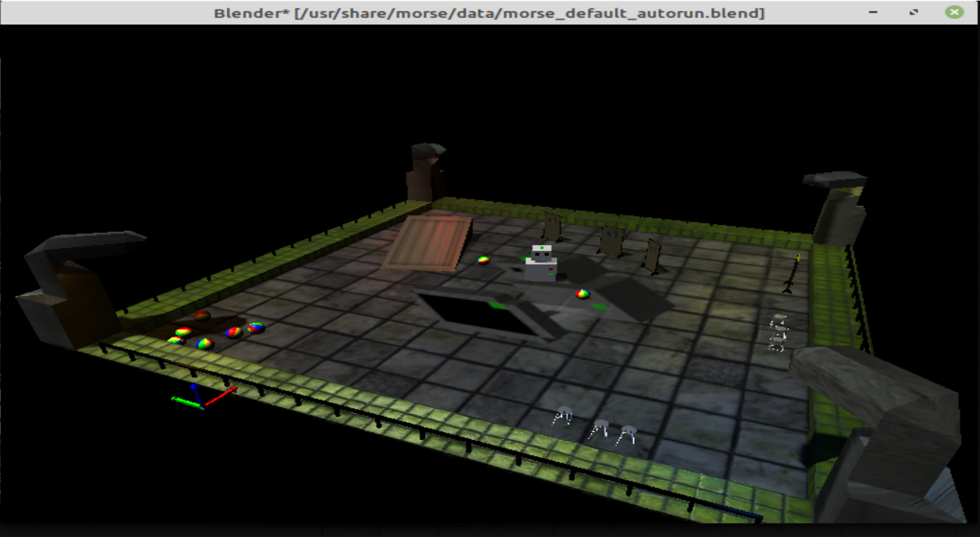
Task: Click the colorful ball beside the wooden ramp
Action: click(x=483, y=260)
